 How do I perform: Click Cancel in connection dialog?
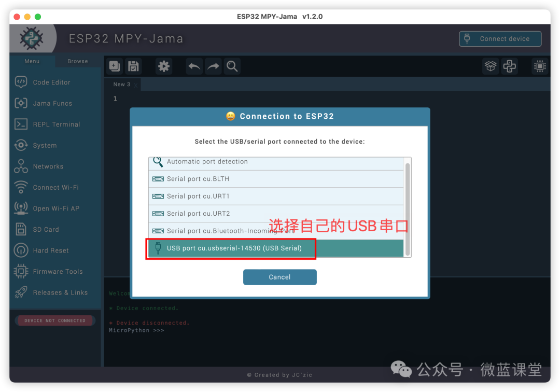(x=279, y=277)
